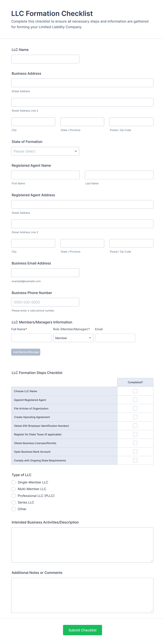Expand the Role Member/Manager dropdown
This screenshot has height=644, width=163.
click(73, 338)
